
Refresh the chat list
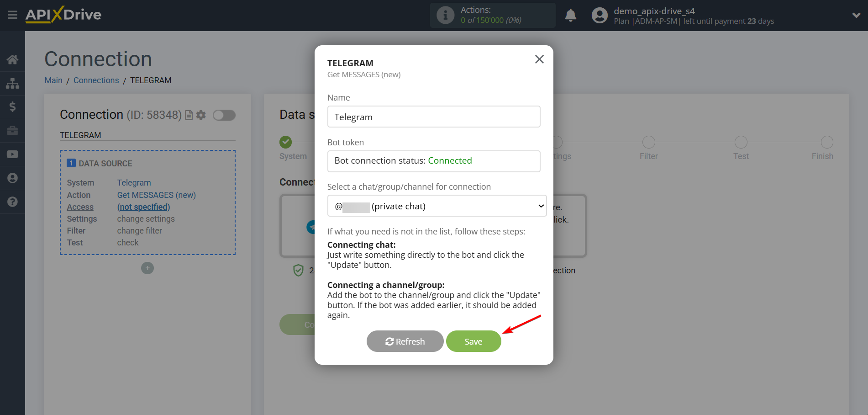tap(405, 341)
